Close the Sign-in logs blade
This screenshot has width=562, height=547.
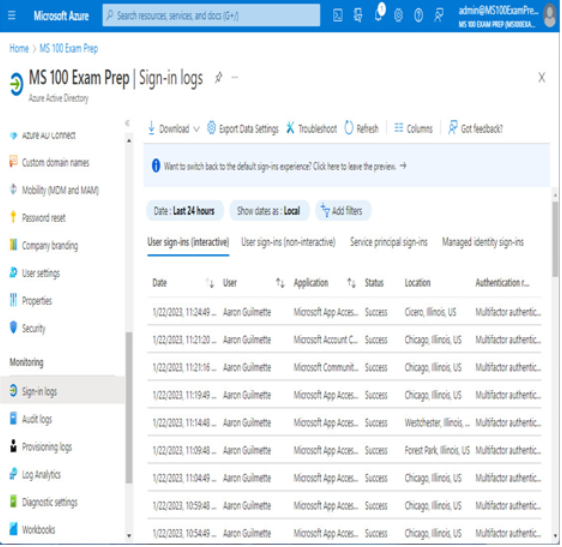(x=542, y=77)
